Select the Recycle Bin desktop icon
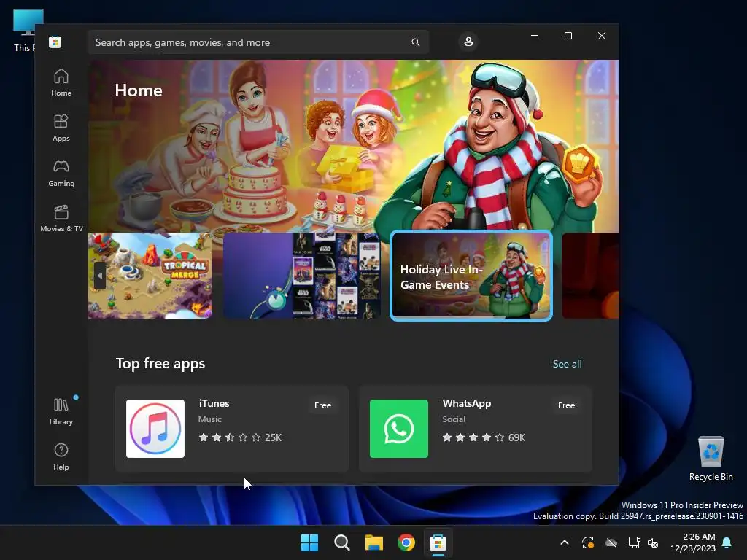 (x=711, y=458)
